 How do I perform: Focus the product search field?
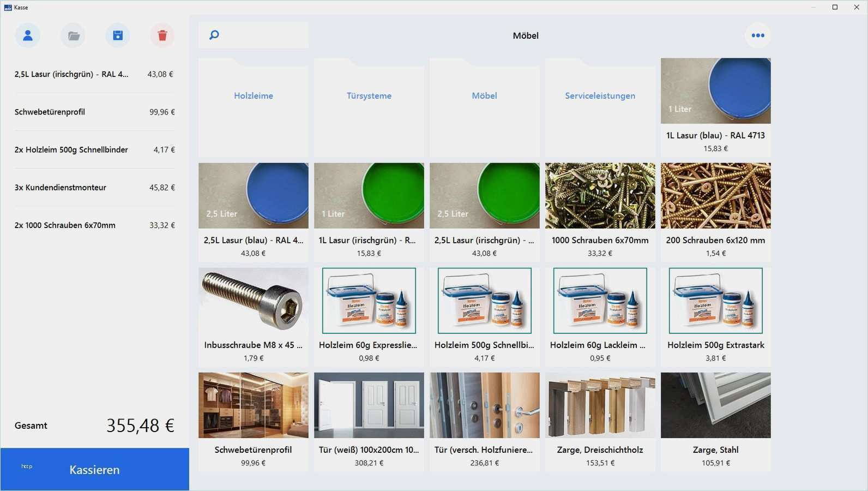point(254,35)
